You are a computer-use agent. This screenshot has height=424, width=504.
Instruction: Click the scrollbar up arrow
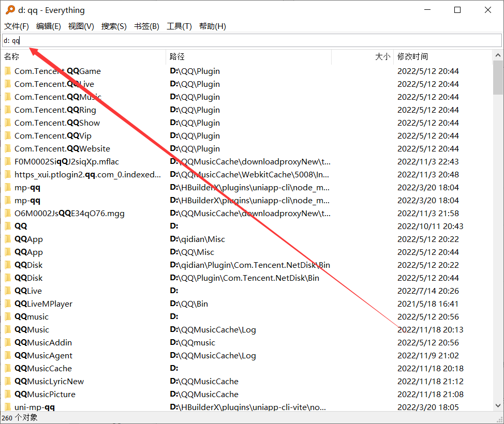[498, 55]
